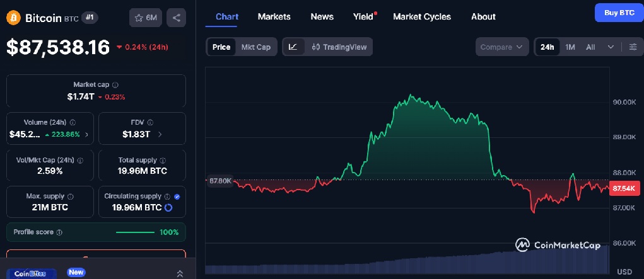Open the share icon button
The image size is (644, 279).
[x=176, y=18]
